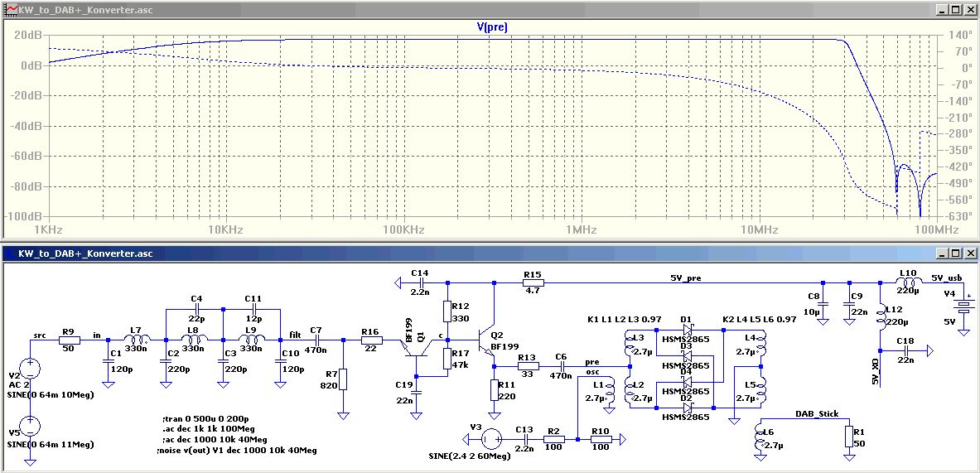
Task: Close the schematic window
Action: click(x=969, y=253)
